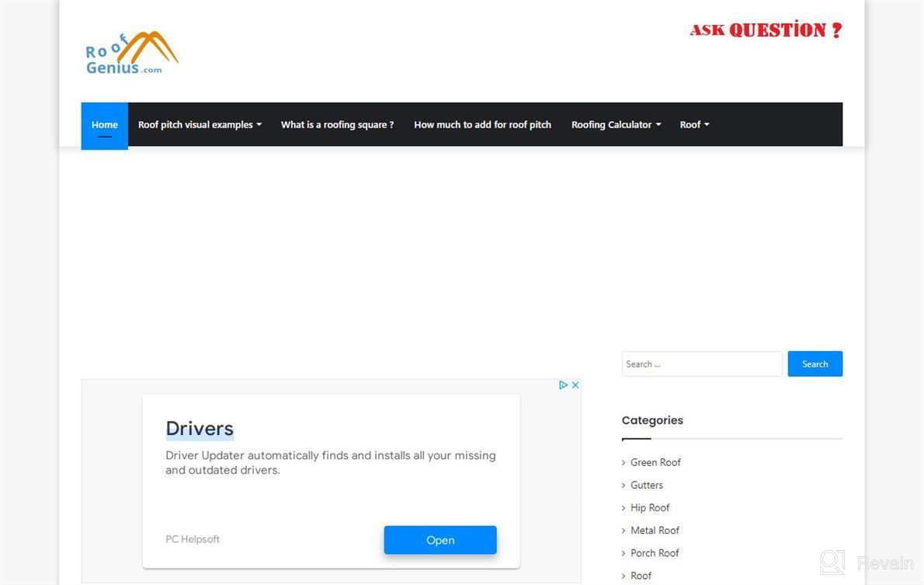
Task: Focus the Search input field
Action: 702,364
